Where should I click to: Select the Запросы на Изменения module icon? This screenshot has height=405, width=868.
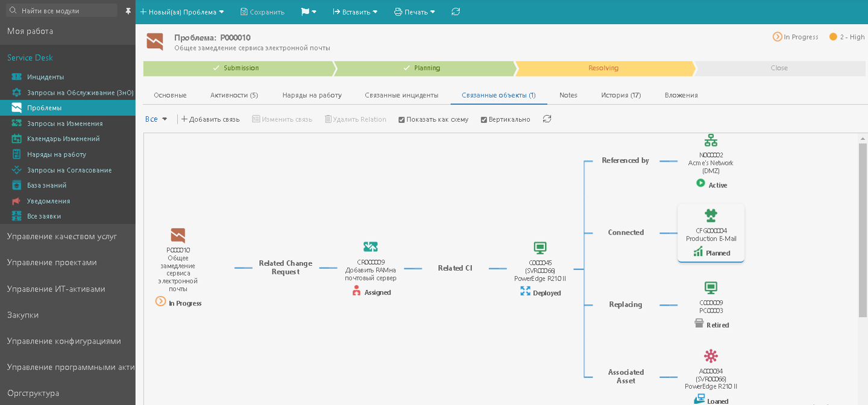coord(16,123)
